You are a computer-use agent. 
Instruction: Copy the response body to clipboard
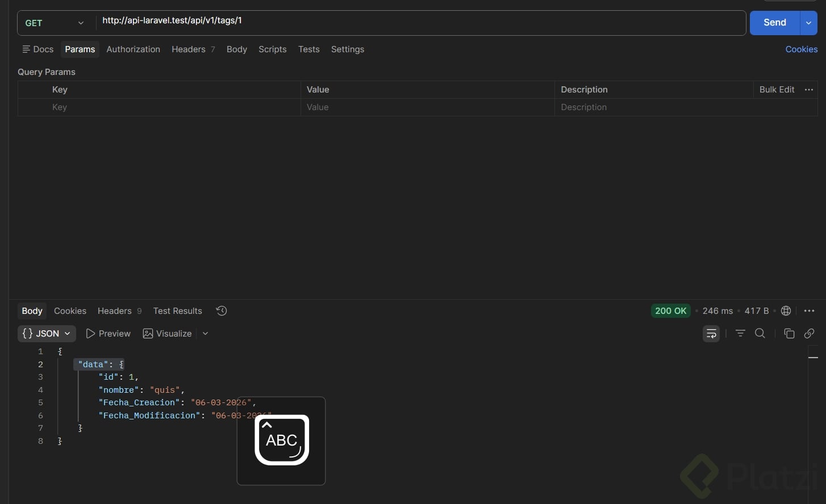789,334
